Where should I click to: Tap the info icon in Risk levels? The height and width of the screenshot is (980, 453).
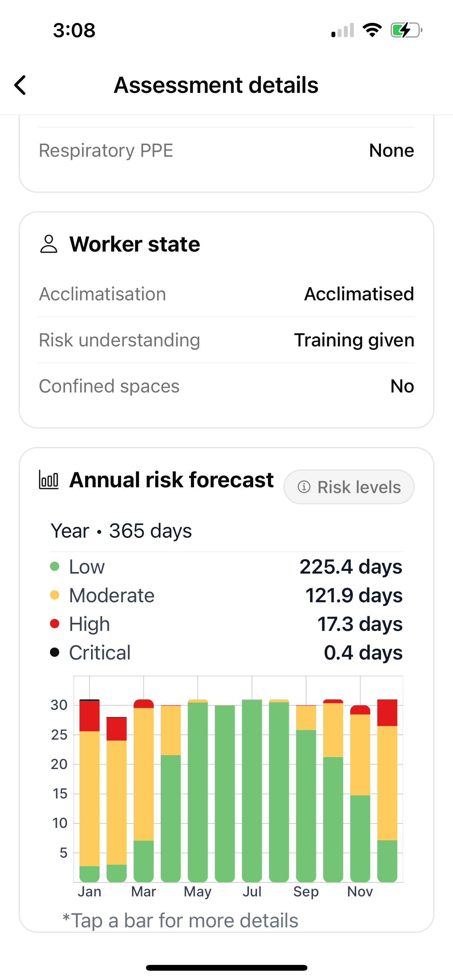click(x=304, y=487)
